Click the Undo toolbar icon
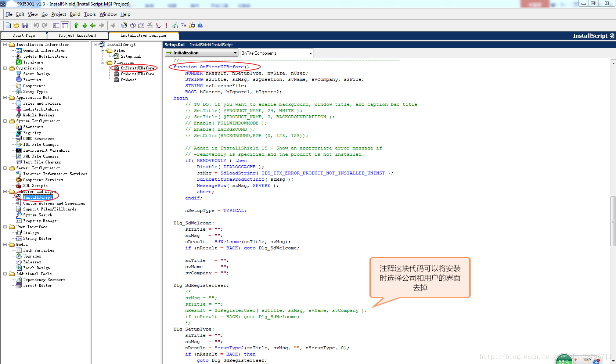Screen dimensions: 616x364 [x=36, y=25]
